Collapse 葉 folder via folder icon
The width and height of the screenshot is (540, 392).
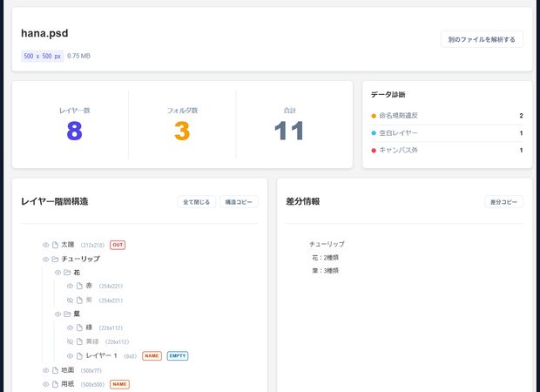pyautogui.click(x=68, y=314)
